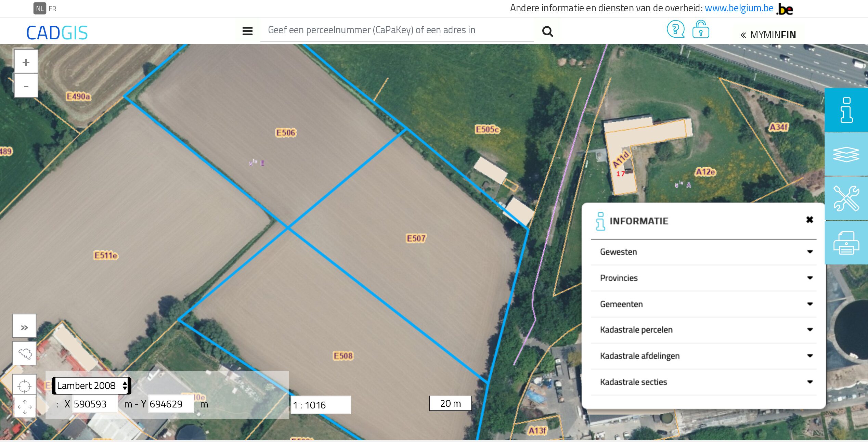868x442 pixels.
Task: Open the www.belgium.be link
Action: click(x=739, y=8)
